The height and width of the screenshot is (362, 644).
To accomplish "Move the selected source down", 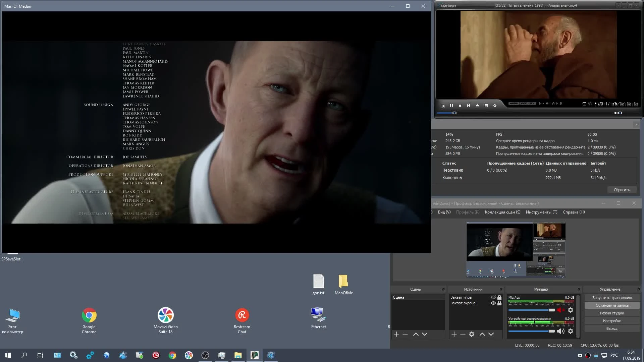I will (491, 334).
